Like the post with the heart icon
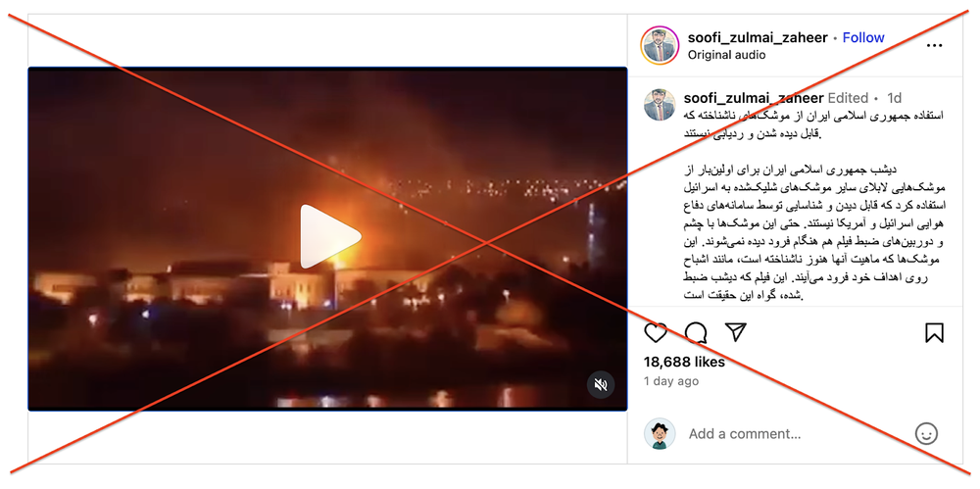The image size is (980, 489). pos(656,332)
